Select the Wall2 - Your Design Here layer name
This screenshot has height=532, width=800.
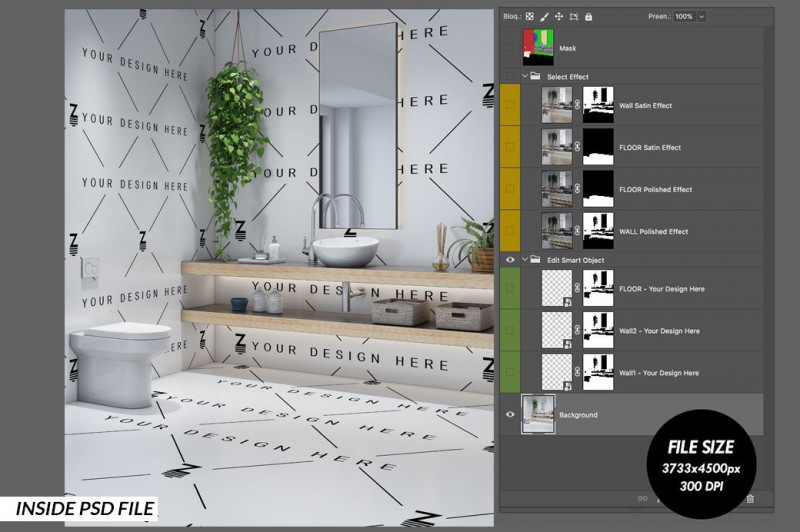(x=659, y=331)
